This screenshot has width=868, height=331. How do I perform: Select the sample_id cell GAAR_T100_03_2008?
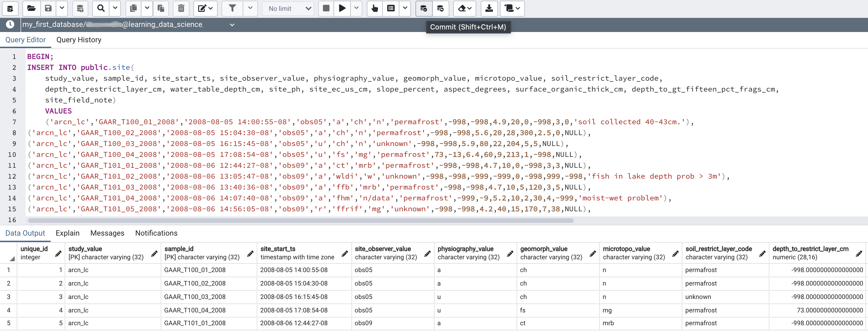point(195,297)
